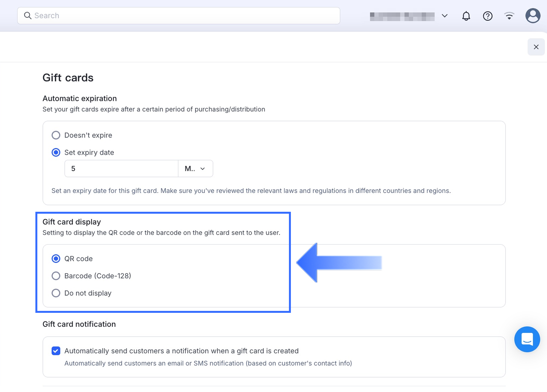The height and width of the screenshot is (392, 547).
Task: Choose Barcode (Code-128) display option
Action: point(56,276)
